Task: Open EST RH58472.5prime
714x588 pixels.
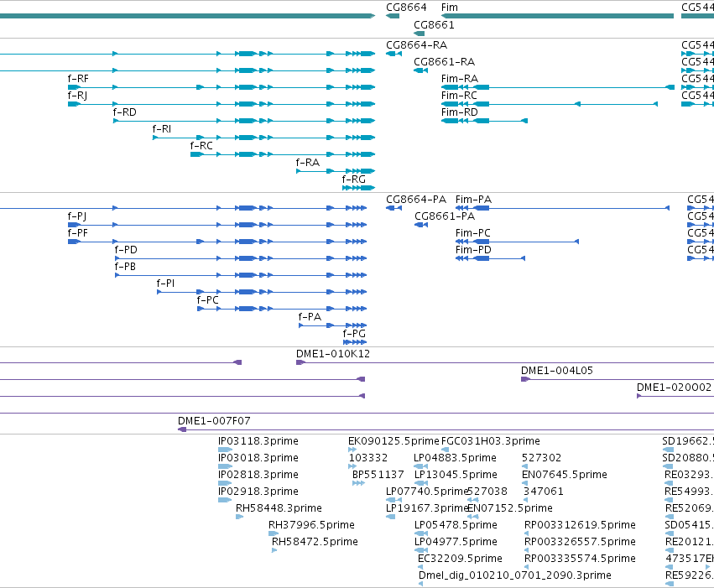Action: pyautogui.click(x=274, y=551)
